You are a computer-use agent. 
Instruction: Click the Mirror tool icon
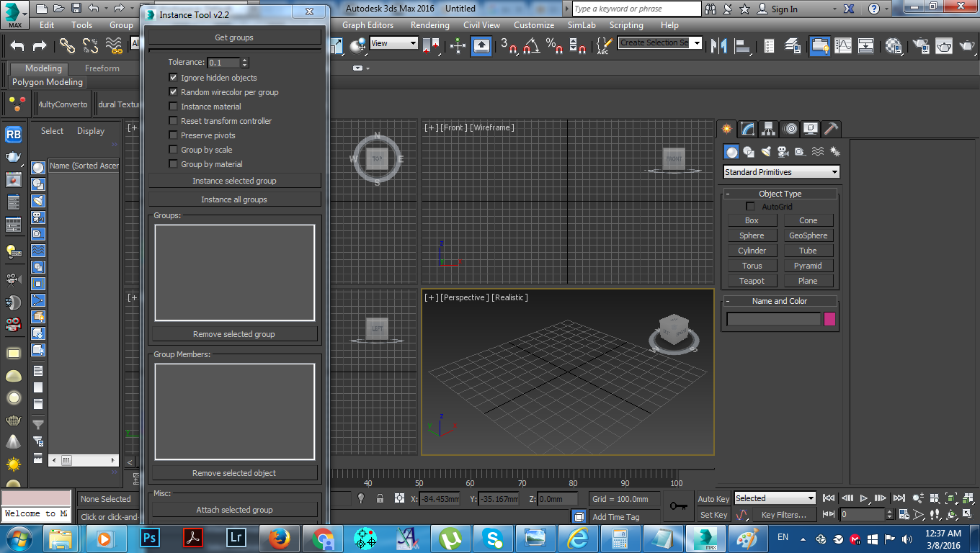(718, 45)
